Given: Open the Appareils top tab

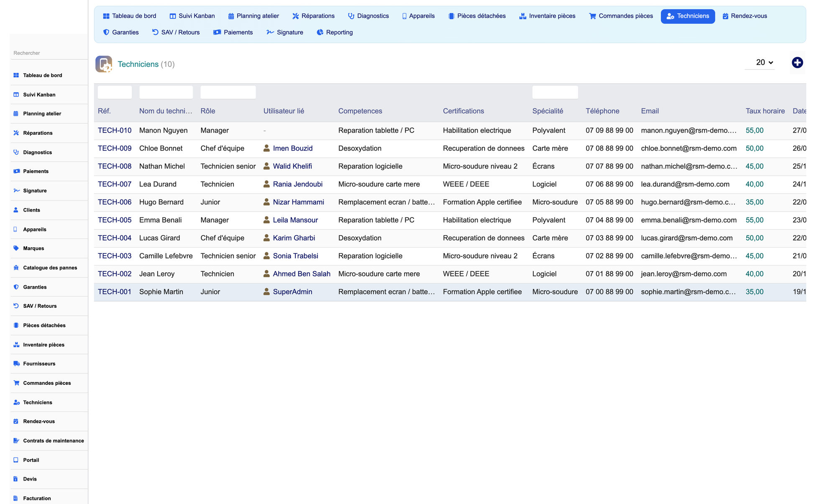Looking at the screenshot, I should (418, 16).
